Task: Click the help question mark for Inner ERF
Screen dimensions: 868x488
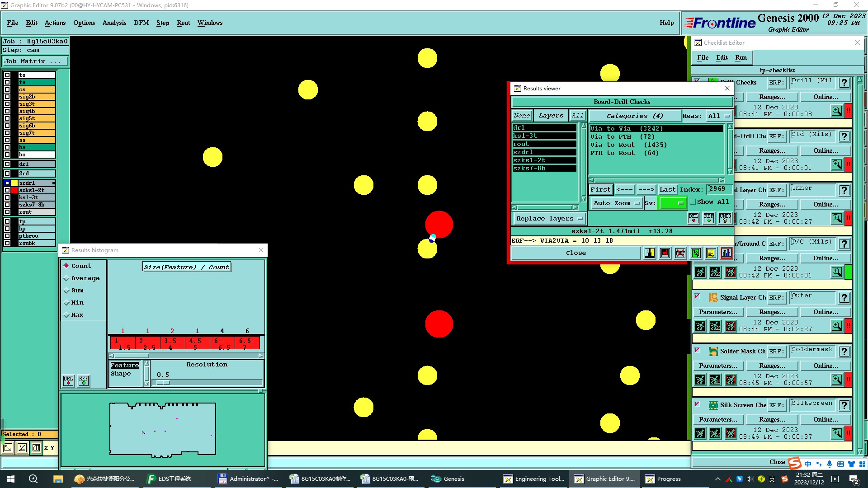Action: click(x=844, y=190)
